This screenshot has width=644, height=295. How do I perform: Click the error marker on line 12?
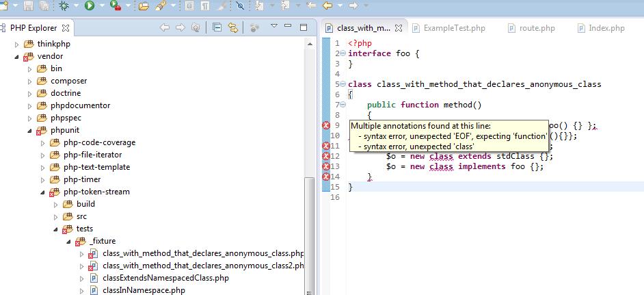tap(326, 156)
